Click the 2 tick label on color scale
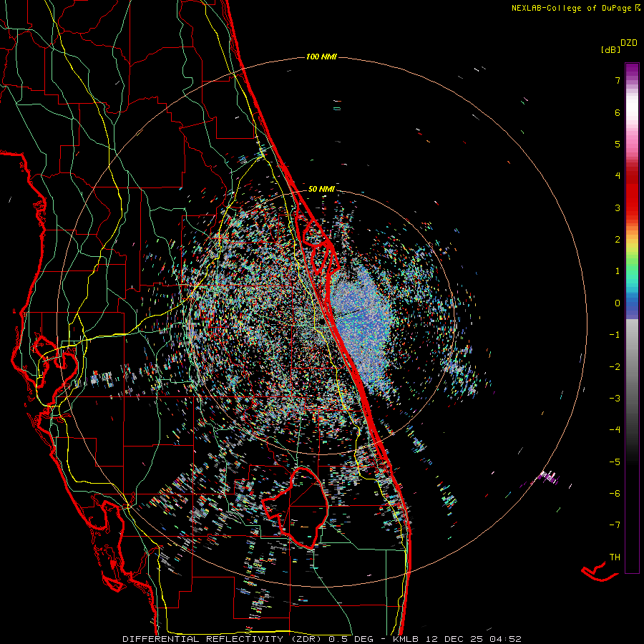The width and height of the screenshot is (644, 644). [x=618, y=240]
